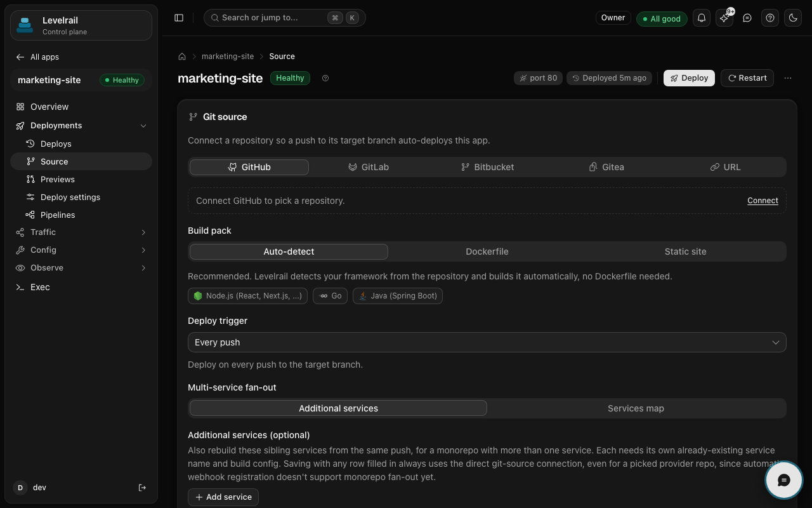Switch to Additional services view

point(338,408)
